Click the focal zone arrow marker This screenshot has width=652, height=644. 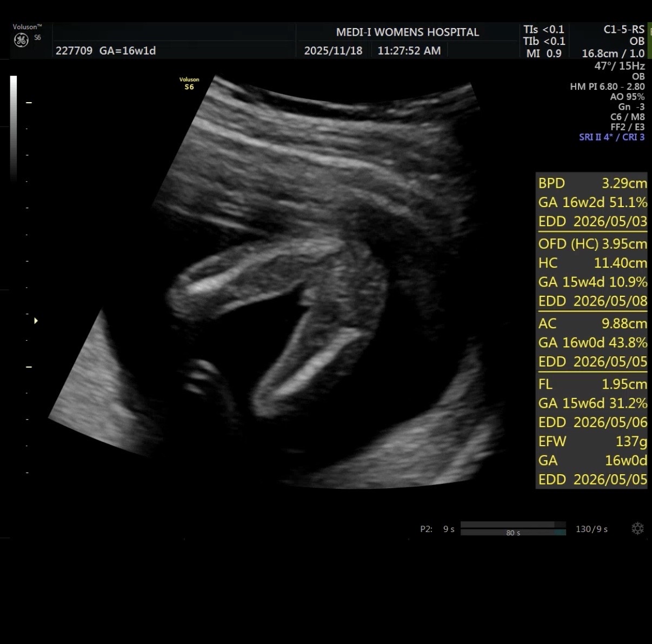(36, 321)
